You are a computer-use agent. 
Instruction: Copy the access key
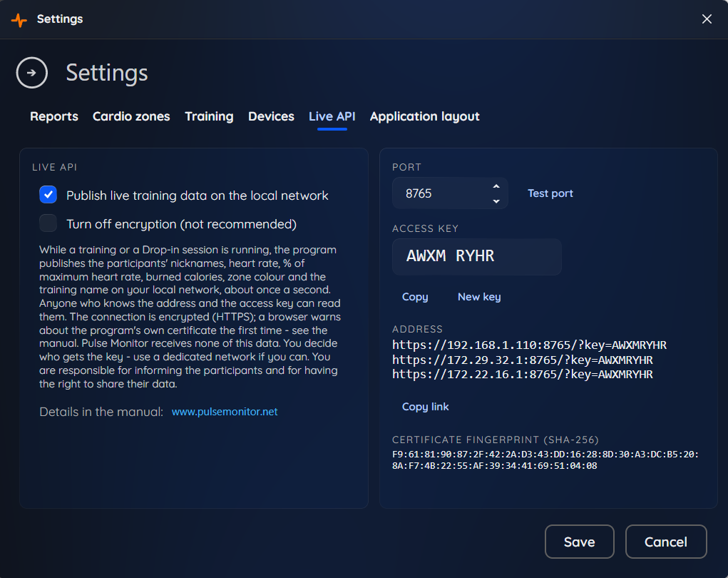coord(415,297)
